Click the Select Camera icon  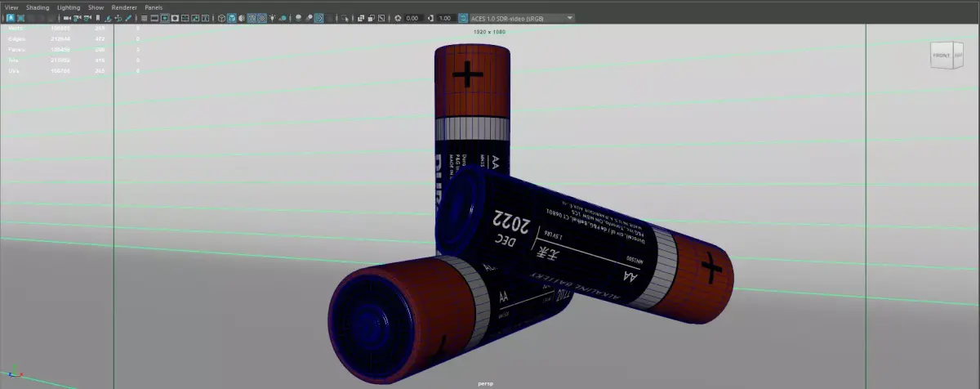click(x=67, y=18)
